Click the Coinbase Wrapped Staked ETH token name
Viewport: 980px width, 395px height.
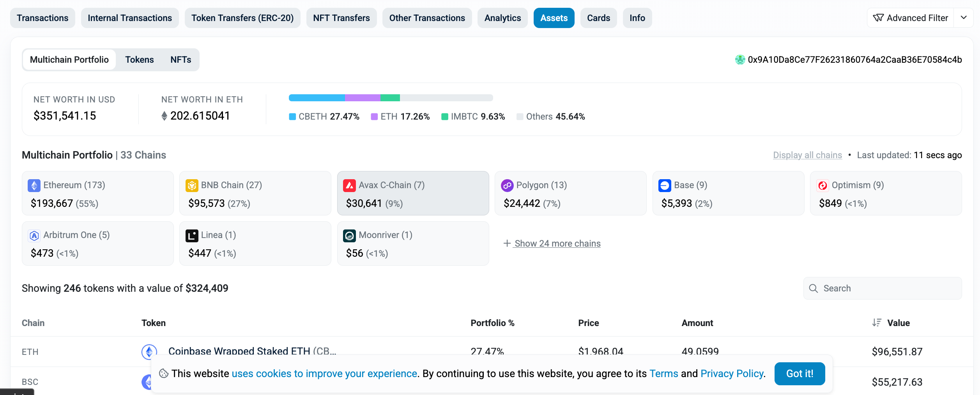coord(252,351)
